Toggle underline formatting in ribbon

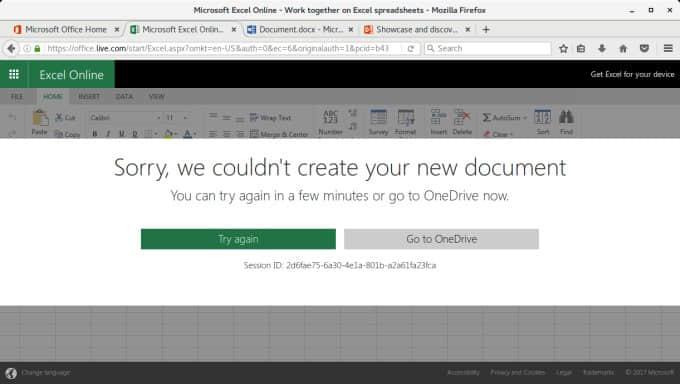[x=121, y=134]
